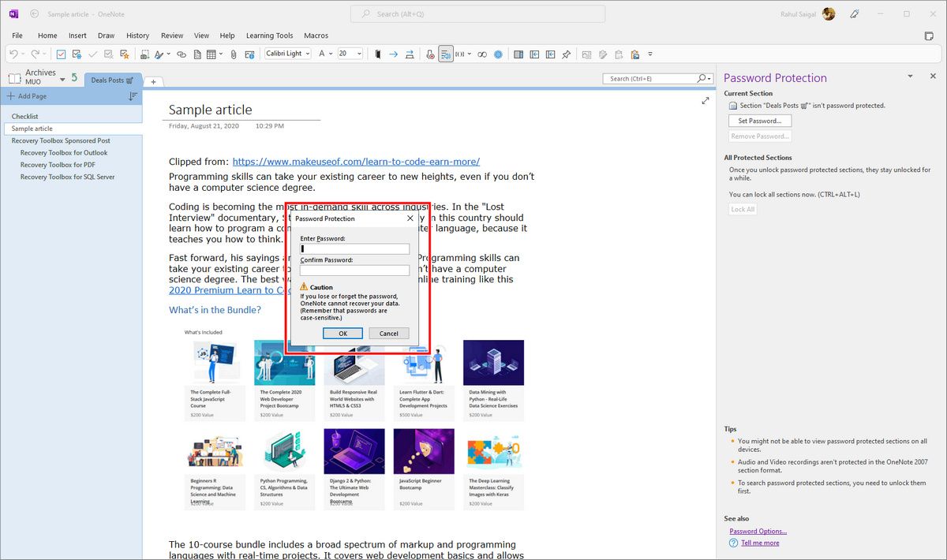Open the Password Options link
The width and height of the screenshot is (947, 560).
pyautogui.click(x=758, y=532)
